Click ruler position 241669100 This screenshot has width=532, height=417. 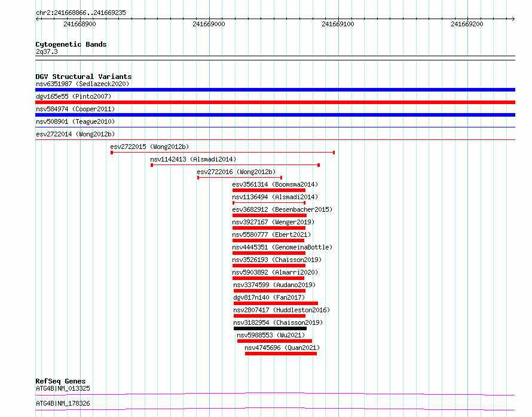tap(338, 24)
